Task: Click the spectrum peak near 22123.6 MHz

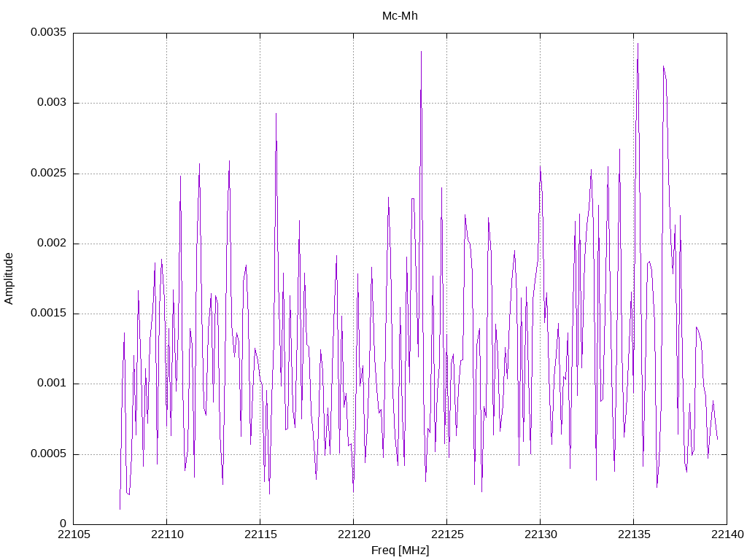Action: (x=421, y=52)
